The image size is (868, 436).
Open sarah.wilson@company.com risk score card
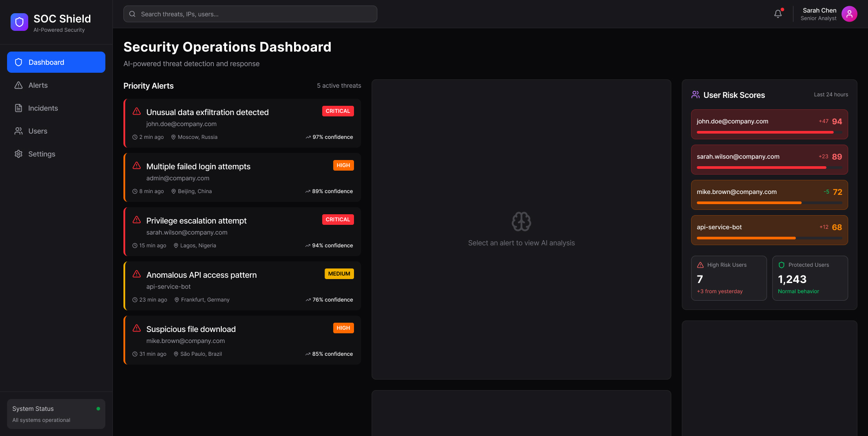click(769, 160)
